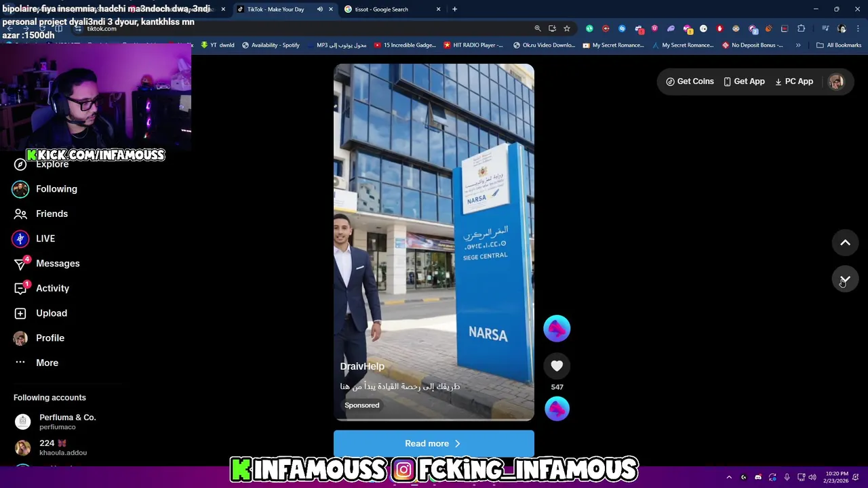Open the sync status tray icon
Viewport: 868px width, 488px height.
[x=772, y=477]
